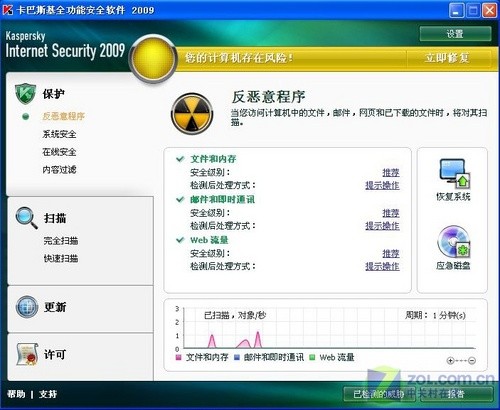The image size is (500, 410).
Task: Toggle the 文件和内存 protection checkmark
Action: pos(180,159)
